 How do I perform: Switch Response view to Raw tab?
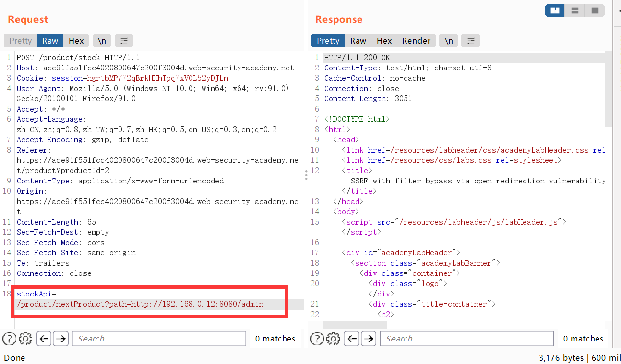tap(358, 41)
